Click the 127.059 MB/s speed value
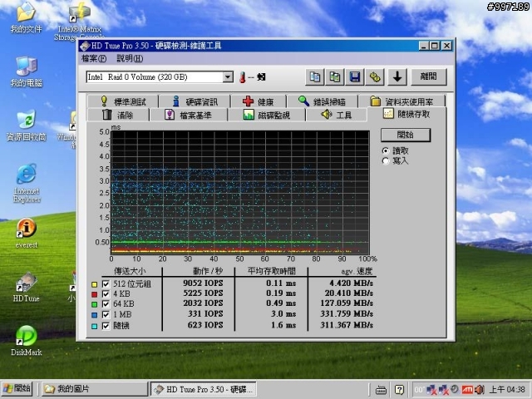 pos(347,303)
